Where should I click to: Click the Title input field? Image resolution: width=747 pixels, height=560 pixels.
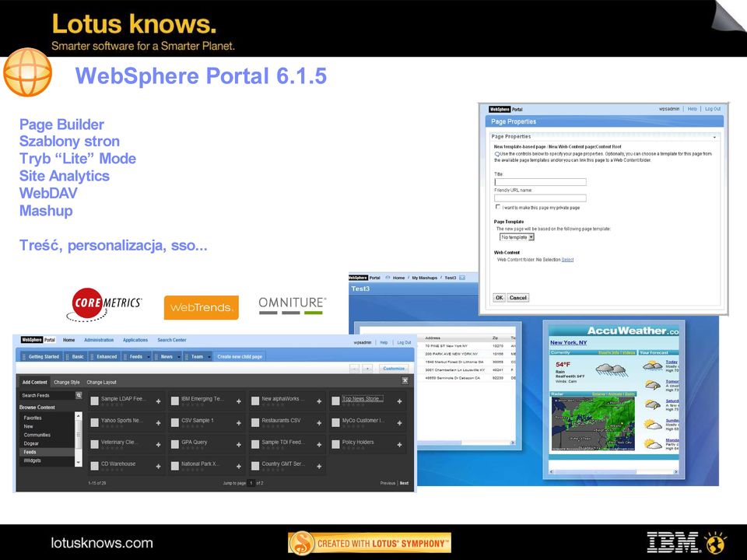540,182
